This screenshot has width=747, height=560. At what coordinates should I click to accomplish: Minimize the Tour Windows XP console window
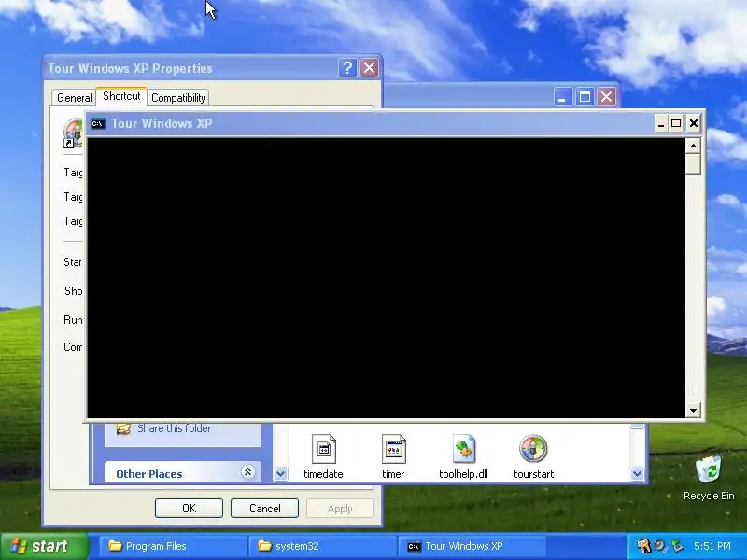coord(660,124)
